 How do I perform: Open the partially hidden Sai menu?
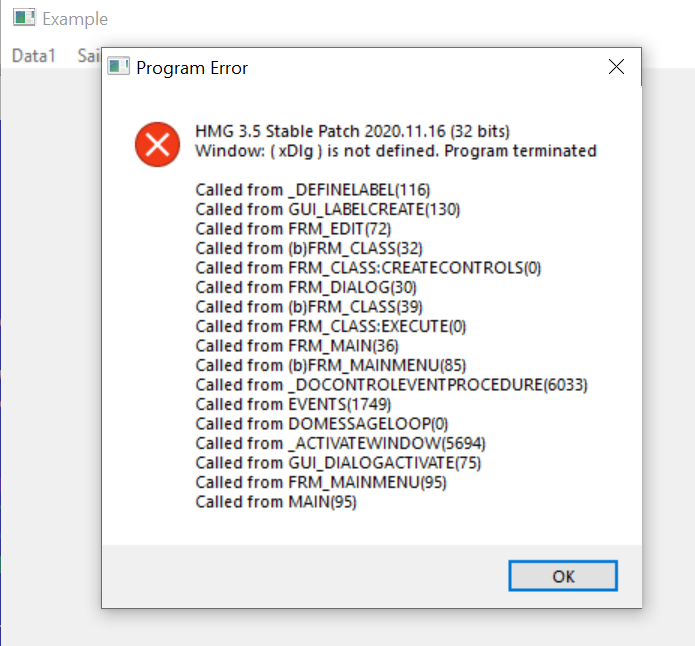pos(90,56)
